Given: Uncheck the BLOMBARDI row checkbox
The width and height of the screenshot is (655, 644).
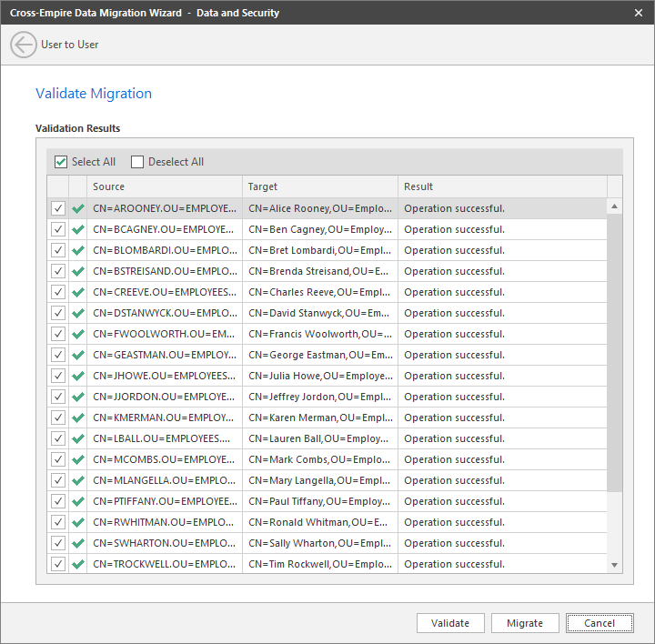Looking at the screenshot, I should point(58,250).
